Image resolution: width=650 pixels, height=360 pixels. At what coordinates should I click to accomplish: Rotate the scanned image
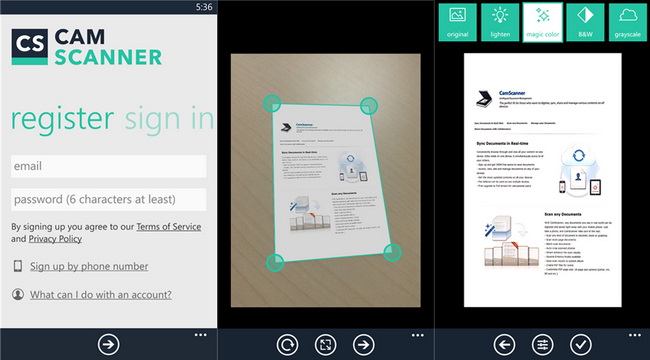click(x=287, y=345)
